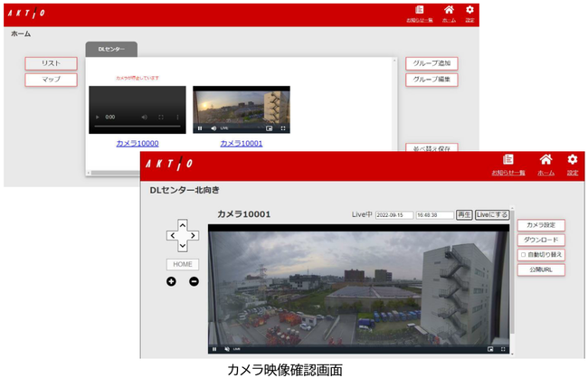
Task: Select the マップ view button
Action: point(51,80)
